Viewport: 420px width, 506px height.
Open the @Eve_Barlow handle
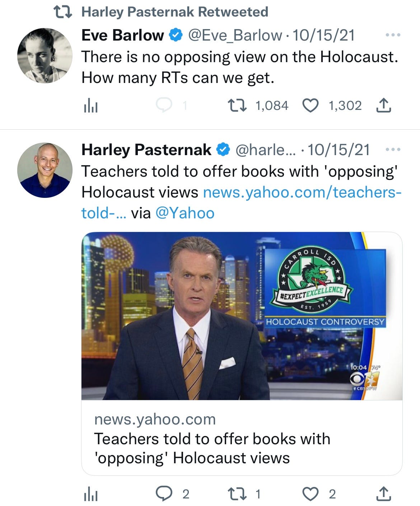click(235, 35)
